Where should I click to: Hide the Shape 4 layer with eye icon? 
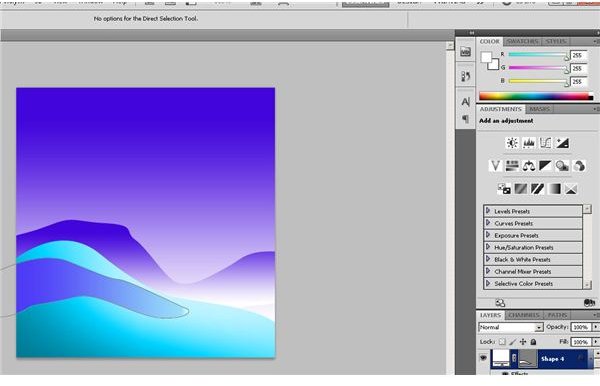click(483, 358)
